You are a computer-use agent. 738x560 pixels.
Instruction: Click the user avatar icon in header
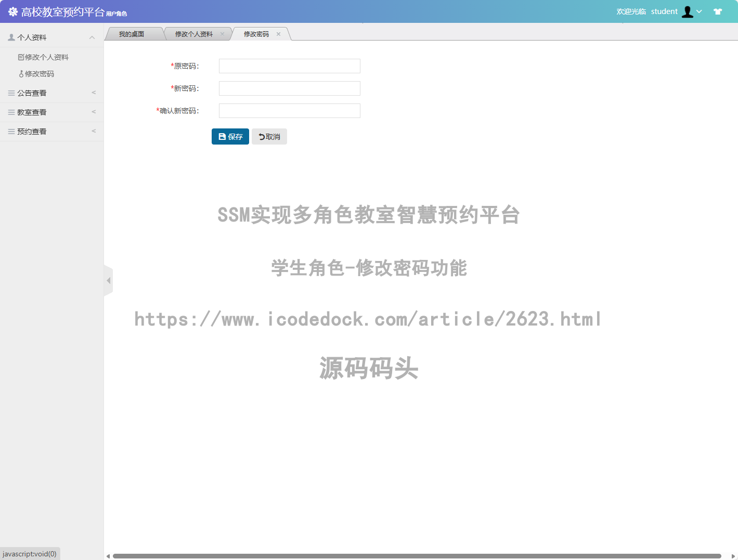[x=688, y=11]
